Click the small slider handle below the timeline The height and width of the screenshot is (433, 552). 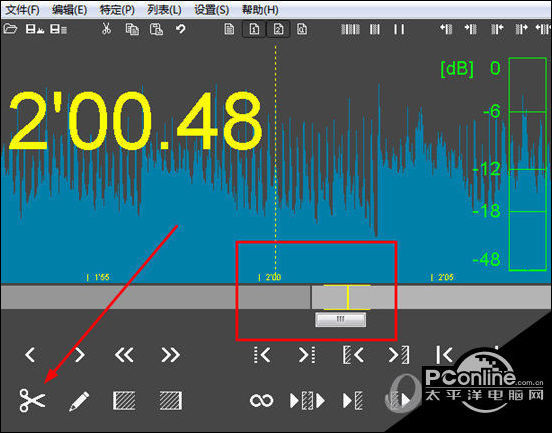click(x=340, y=320)
